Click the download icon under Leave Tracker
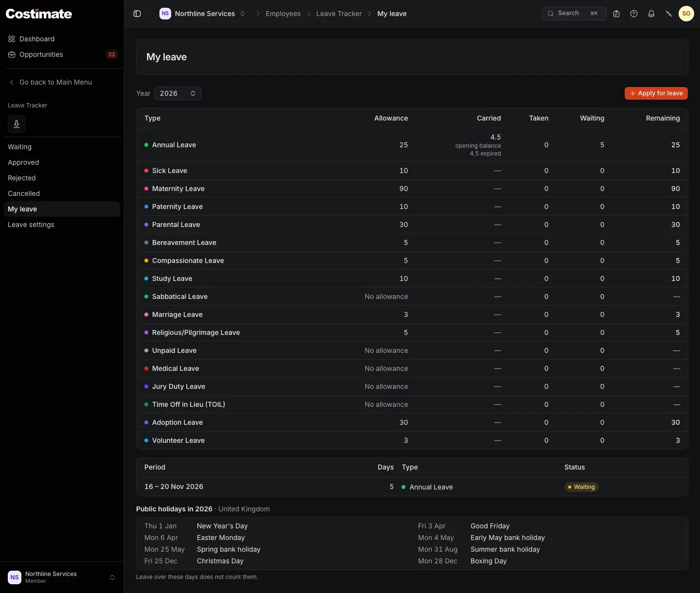Screen dimensions: 700x593 [x=17, y=124]
